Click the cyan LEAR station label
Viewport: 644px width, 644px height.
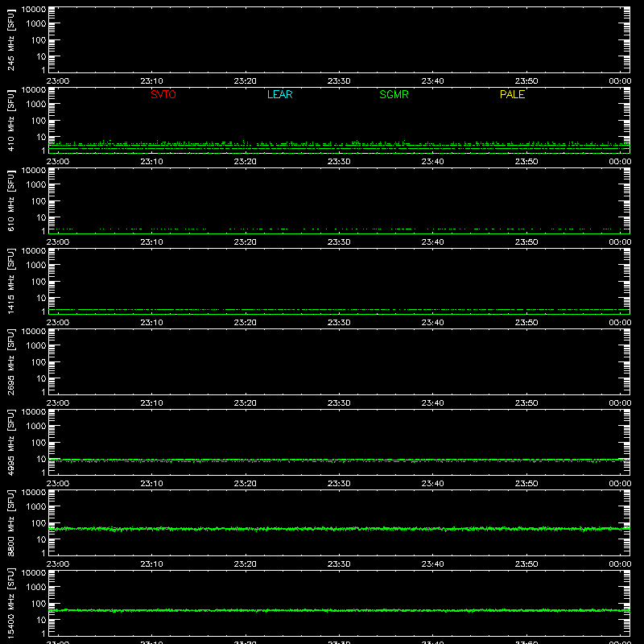coord(279,94)
